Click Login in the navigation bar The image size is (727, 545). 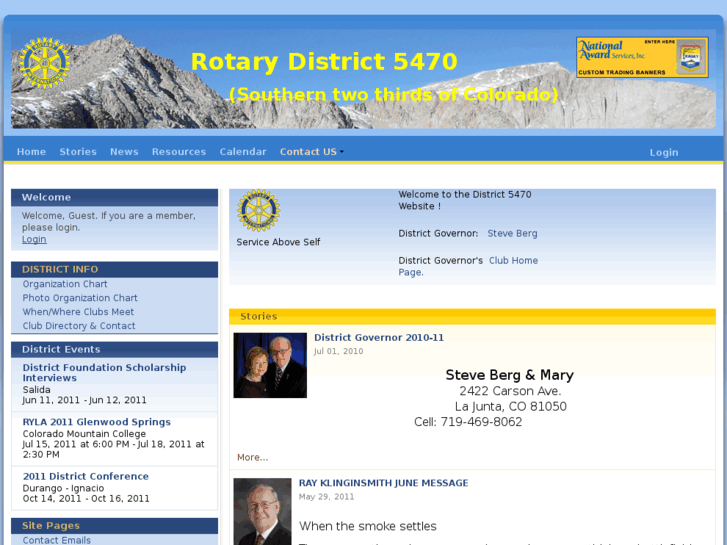(664, 152)
